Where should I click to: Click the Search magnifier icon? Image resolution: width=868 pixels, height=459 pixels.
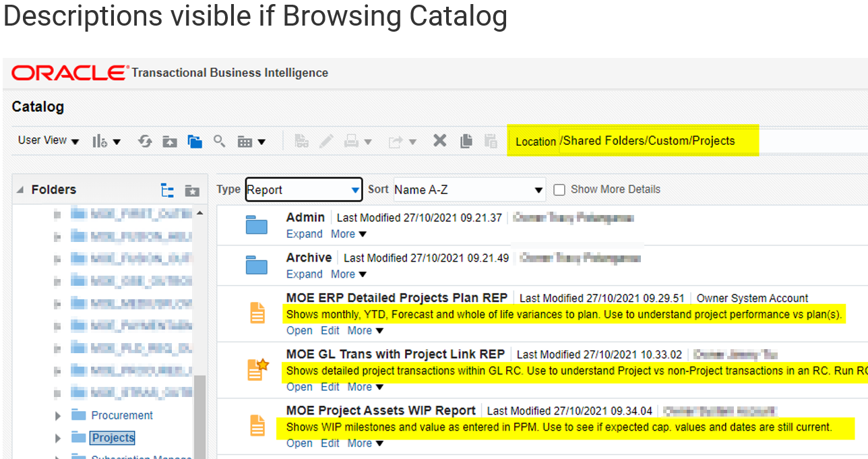pos(219,140)
